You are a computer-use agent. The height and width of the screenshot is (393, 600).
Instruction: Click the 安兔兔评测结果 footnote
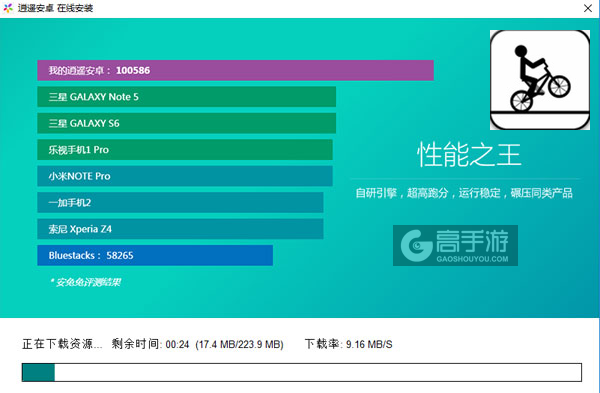(x=85, y=282)
